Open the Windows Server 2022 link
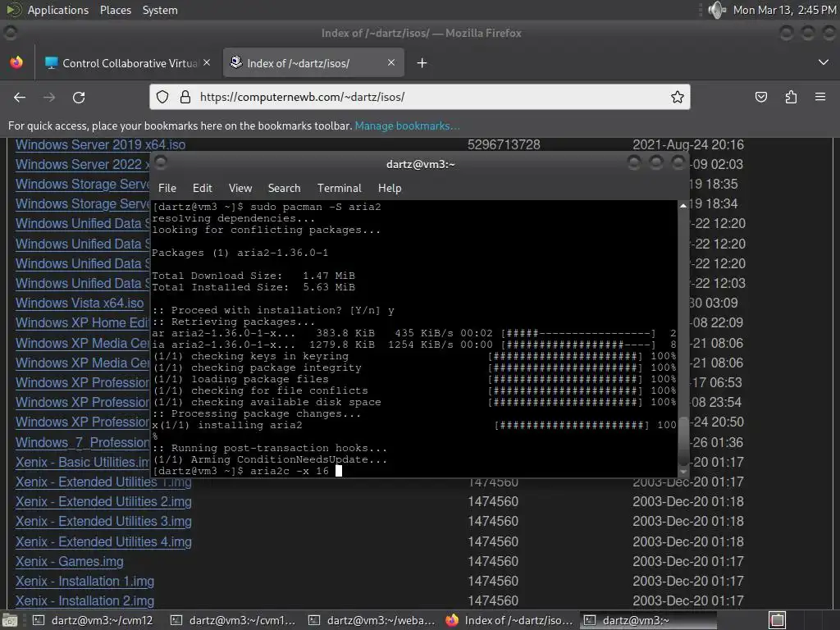Image resolution: width=840 pixels, height=630 pixels. pyautogui.click(x=83, y=164)
